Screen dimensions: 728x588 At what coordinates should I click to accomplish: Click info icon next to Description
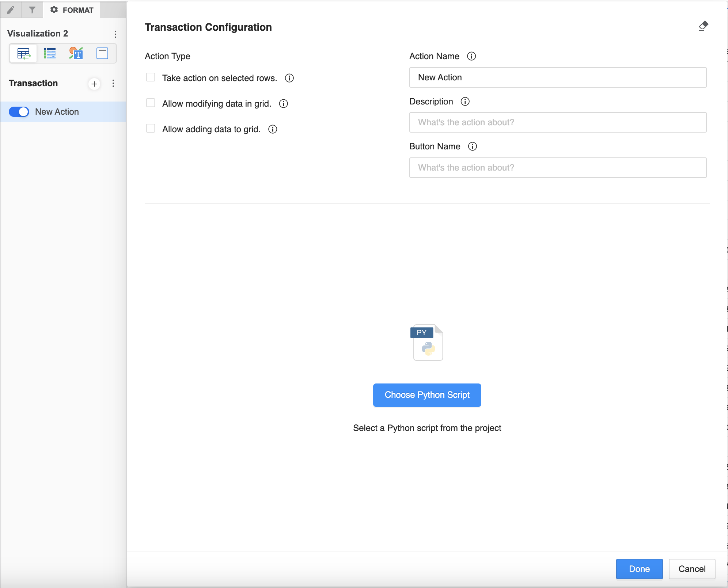click(465, 102)
